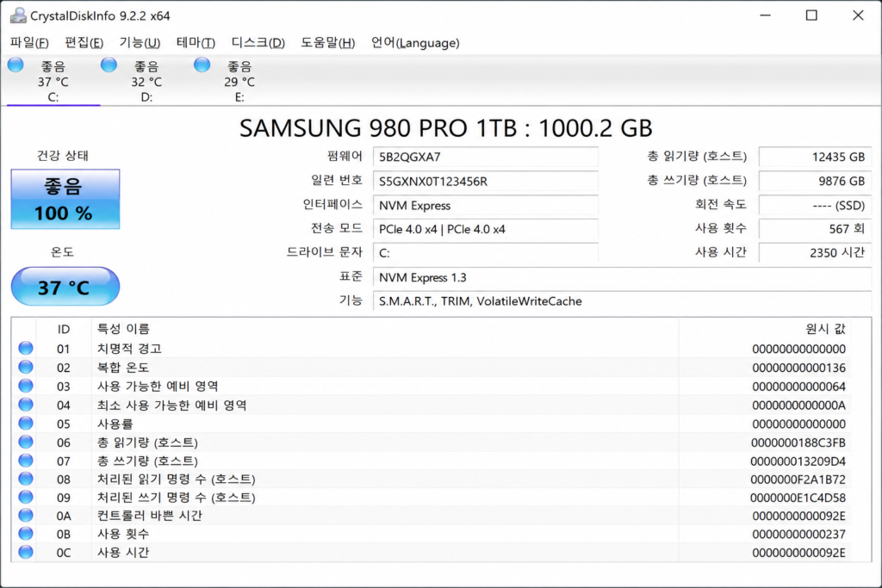The height and width of the screenshot is (588, 882).
Task: Click status orb for 09 처리된 쓰기 명령 수
Action: [x=26, y=497]
